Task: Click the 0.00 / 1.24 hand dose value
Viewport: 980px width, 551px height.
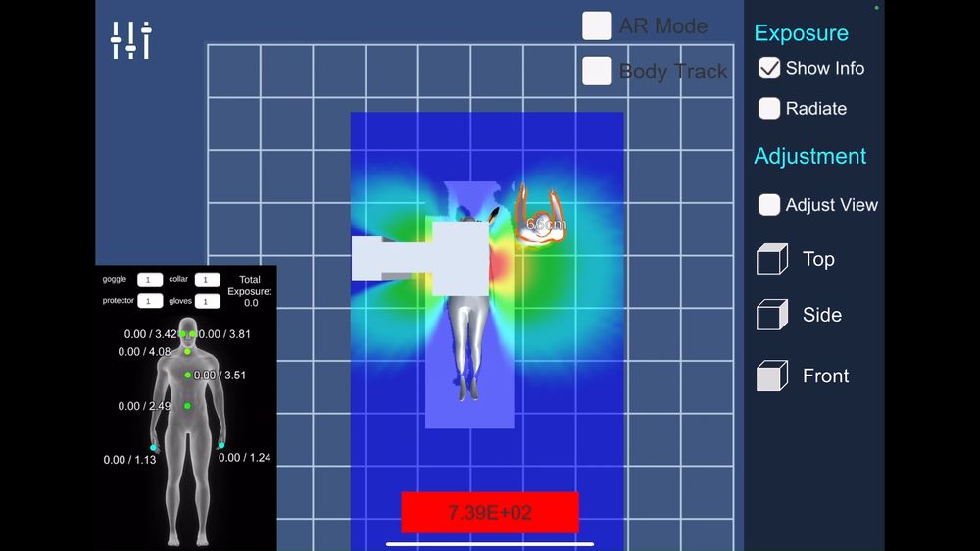Action: 244,457
